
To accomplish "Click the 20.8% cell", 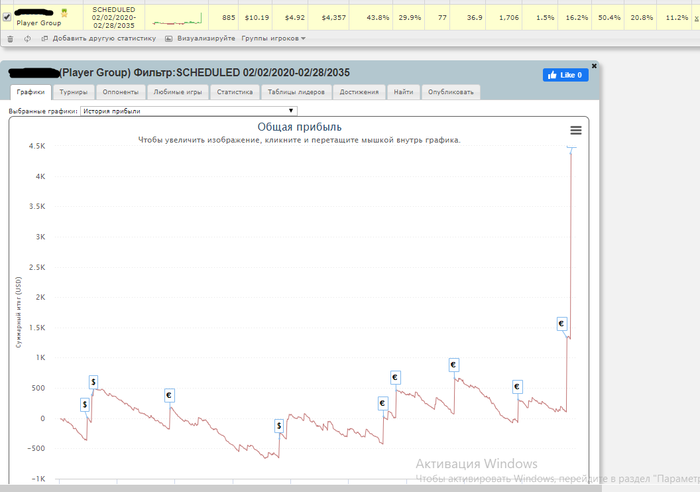I will (x=642, y=17).
